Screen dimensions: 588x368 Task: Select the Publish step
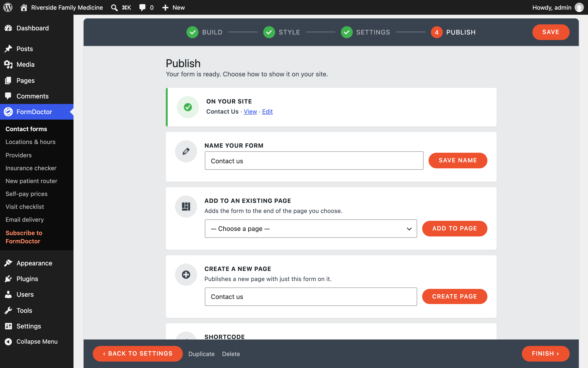pyautogui.click(x=453, y=32)
